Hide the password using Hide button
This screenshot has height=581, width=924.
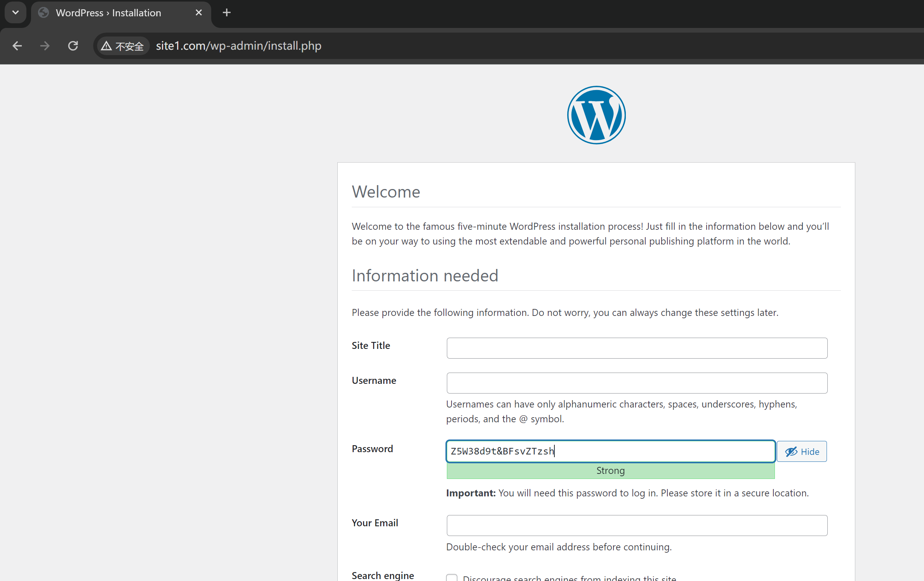click(x=802, y=451)
